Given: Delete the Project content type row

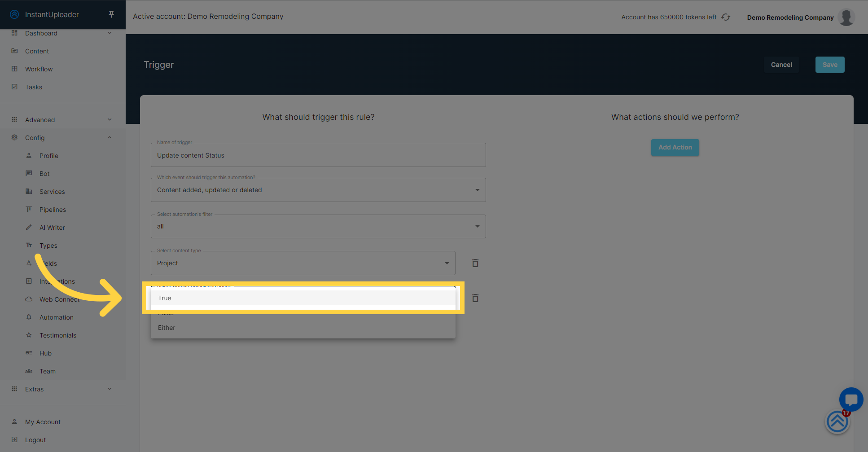Looking at the screenshot, I should (x=475, y=263).
